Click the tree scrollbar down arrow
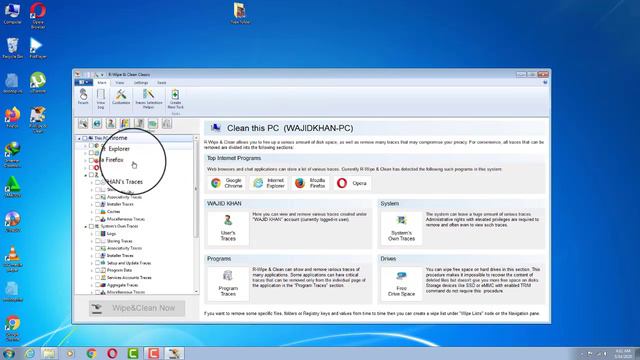640x360 pixels. pos(196,291)
